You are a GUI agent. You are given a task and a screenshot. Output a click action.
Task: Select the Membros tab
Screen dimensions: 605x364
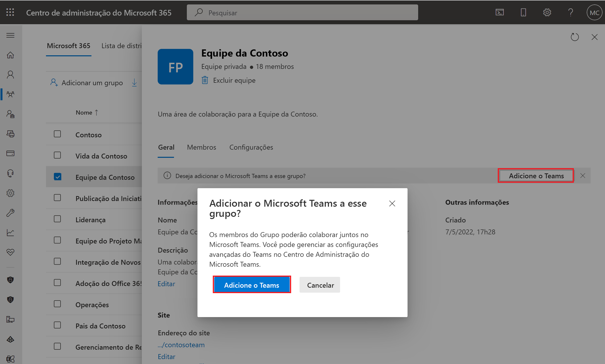[201, 147]
